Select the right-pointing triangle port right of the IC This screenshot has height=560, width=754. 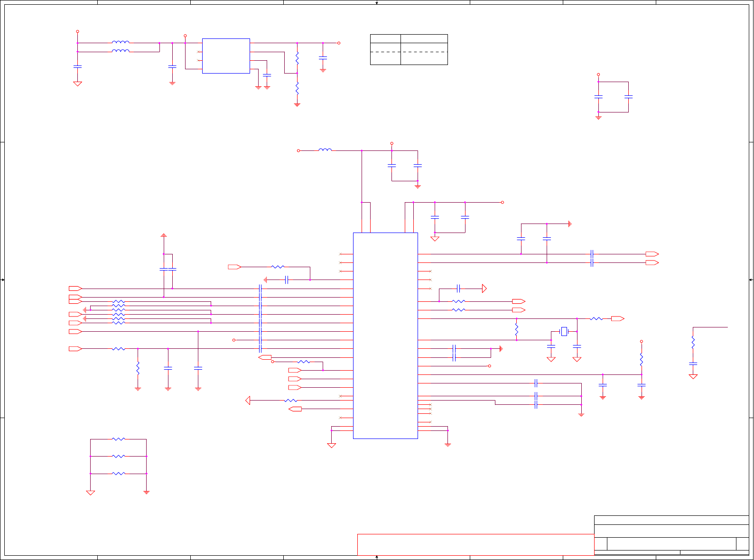coord(484,289)
